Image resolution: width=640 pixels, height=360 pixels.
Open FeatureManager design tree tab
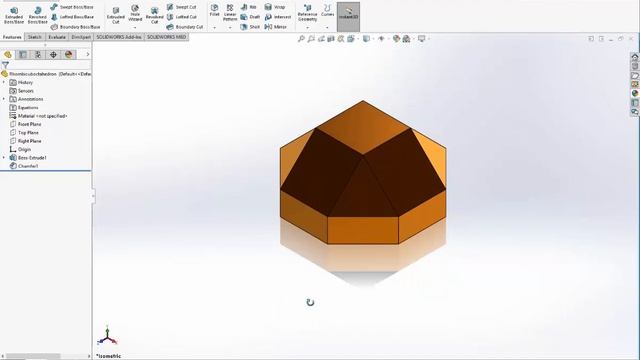point(8,54)
